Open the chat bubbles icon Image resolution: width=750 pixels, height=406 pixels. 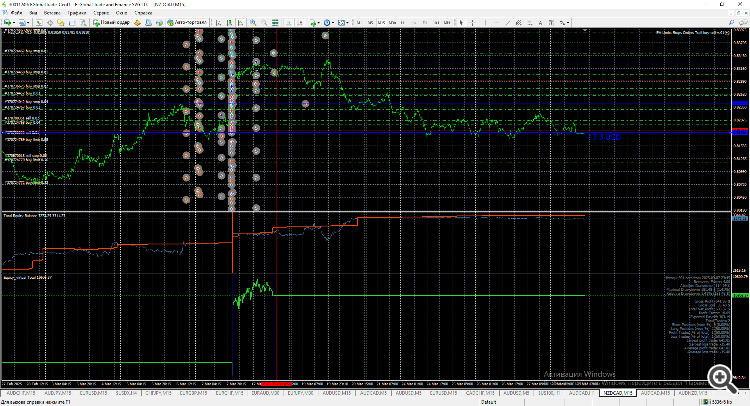[x=744, y=22]
